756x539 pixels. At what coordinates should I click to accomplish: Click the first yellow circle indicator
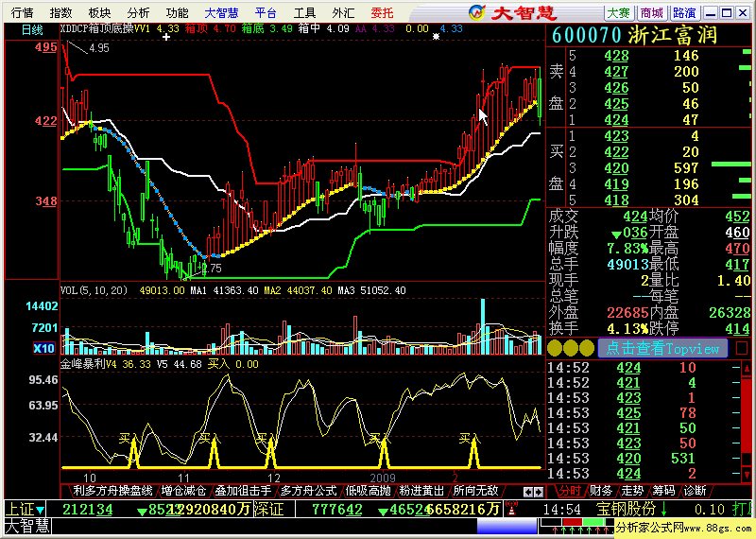pos(555,348)
